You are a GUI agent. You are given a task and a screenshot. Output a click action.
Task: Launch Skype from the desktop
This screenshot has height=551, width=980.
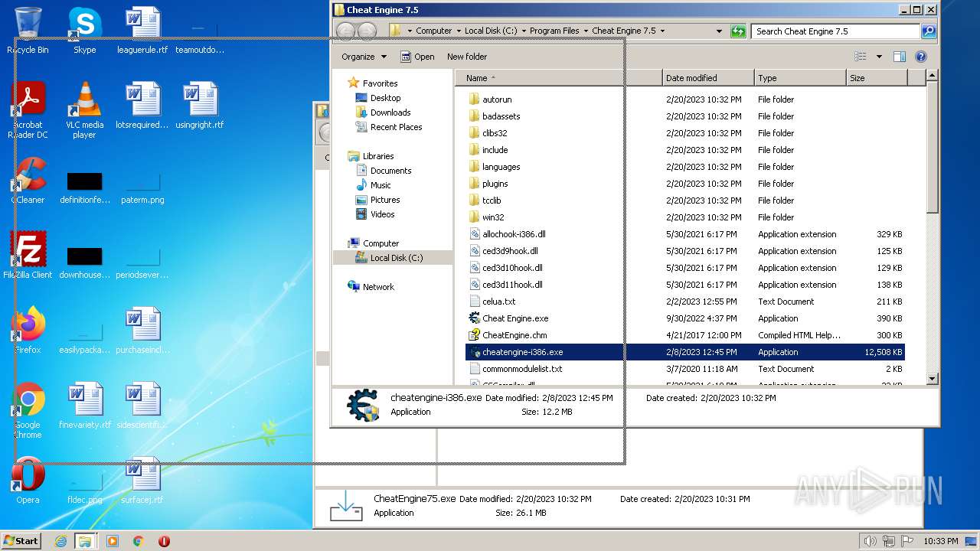click(84, 31)
